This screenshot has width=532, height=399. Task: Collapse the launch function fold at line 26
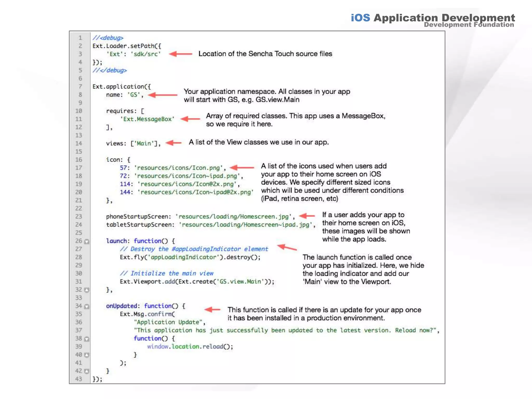point(87,241)
